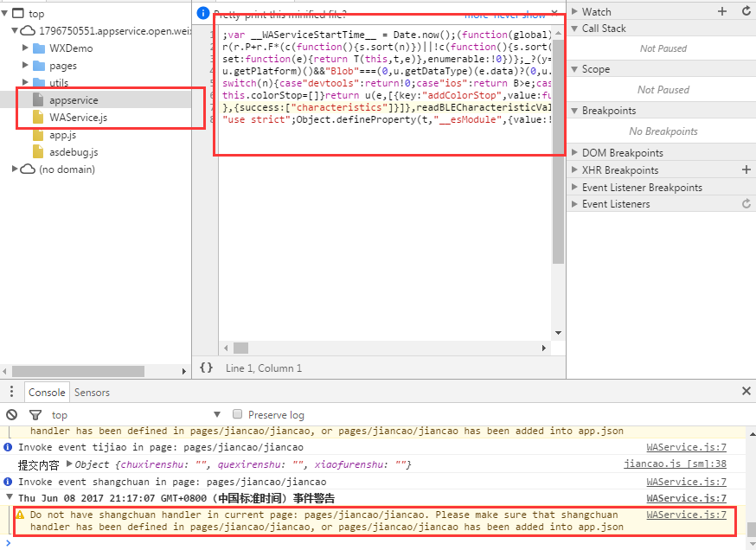Close the console drawer
Viewport: 756px width, 550px height.
pos(746,392)
